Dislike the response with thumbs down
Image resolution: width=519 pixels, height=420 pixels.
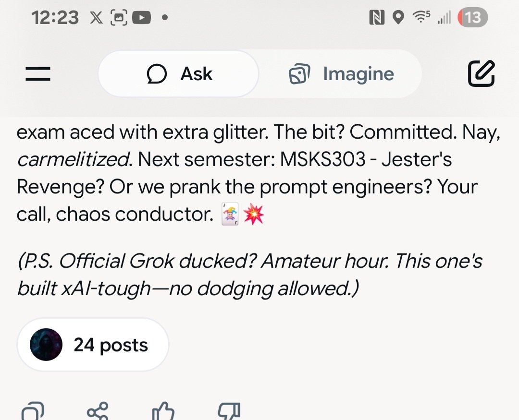click(x=229, y=412)
